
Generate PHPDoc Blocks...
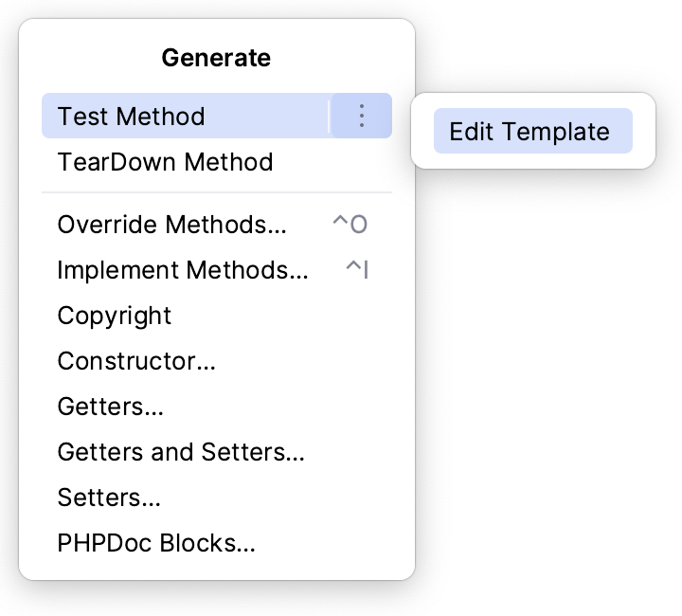pyautogui.click(x=156, y=543)
